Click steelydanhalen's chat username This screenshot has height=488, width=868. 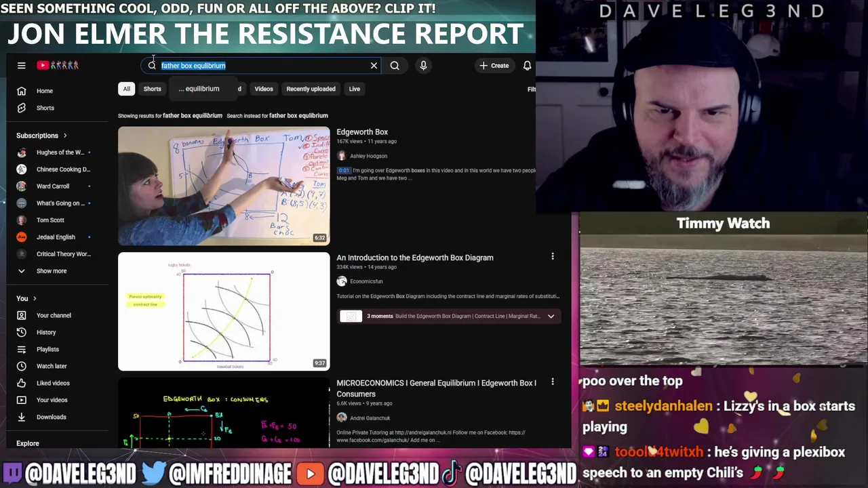pos(664,406)
